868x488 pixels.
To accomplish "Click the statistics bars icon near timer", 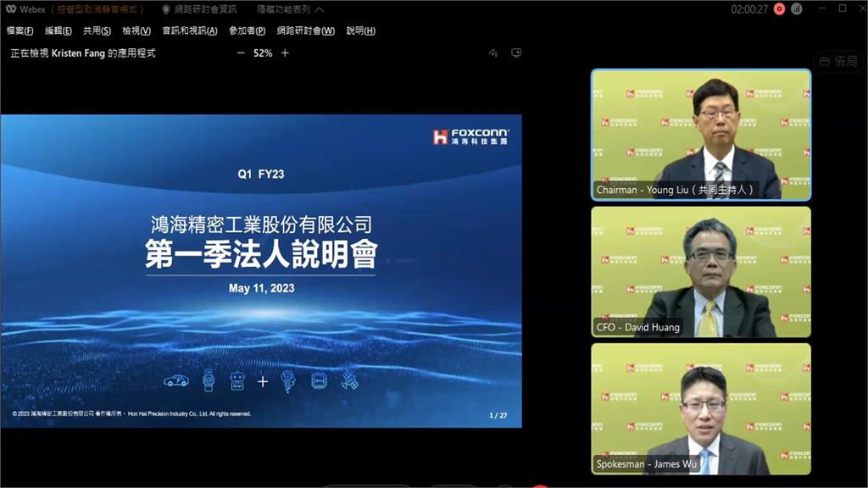I will (x=797, y=8).
